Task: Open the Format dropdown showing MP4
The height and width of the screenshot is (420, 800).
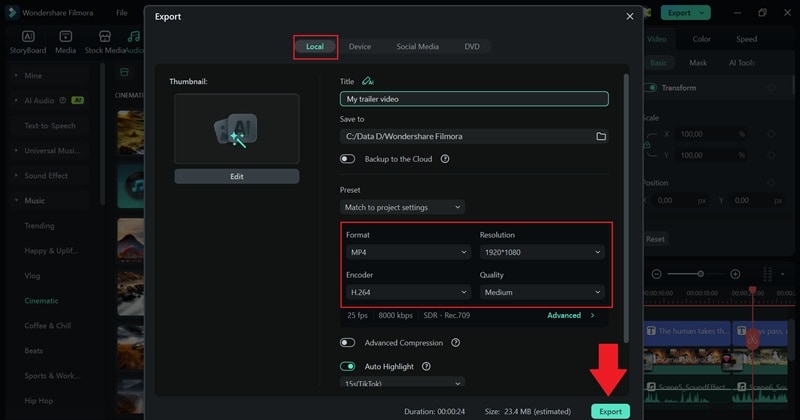Action: (x=408, y=252)
